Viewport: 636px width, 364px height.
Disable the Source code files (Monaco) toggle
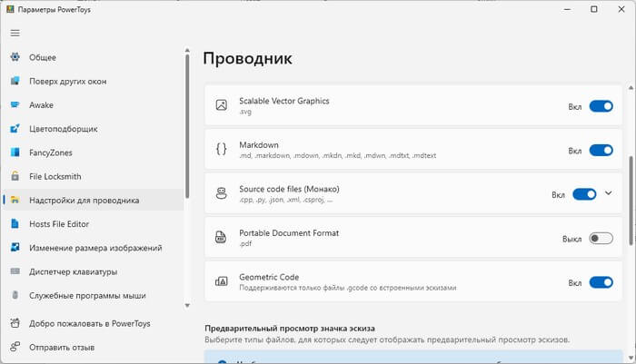coord(584,194)
